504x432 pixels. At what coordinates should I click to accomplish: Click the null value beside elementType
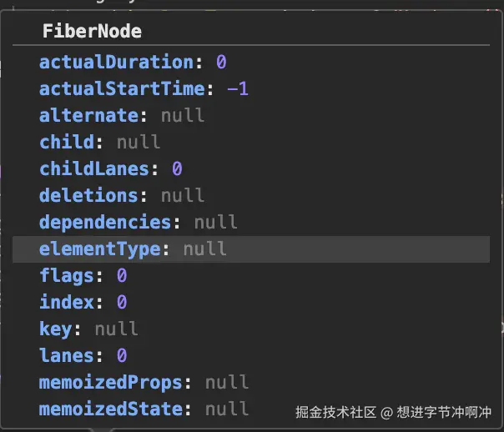[x=204, y=249]
